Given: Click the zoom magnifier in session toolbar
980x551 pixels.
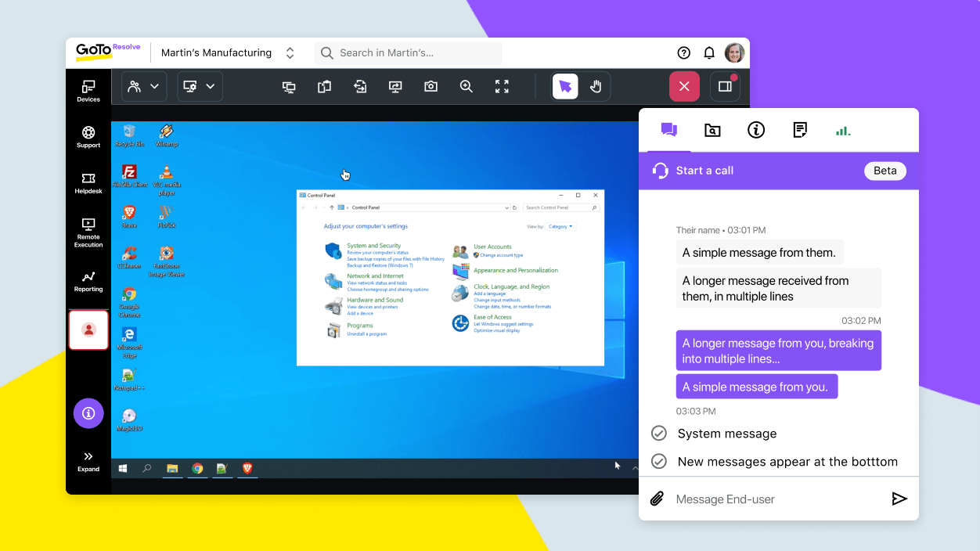Looking at the screenshot, I should coord(467,87).
